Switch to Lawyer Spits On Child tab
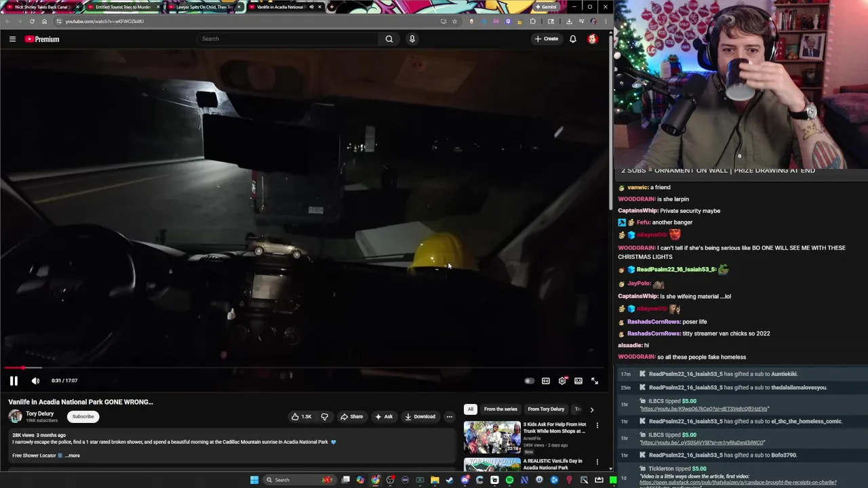 click(x=203, y=7)
